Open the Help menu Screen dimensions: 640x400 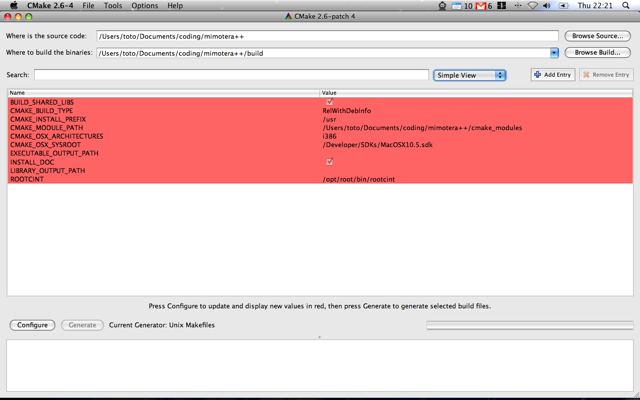pyautogui.click(x=175, y=6)
